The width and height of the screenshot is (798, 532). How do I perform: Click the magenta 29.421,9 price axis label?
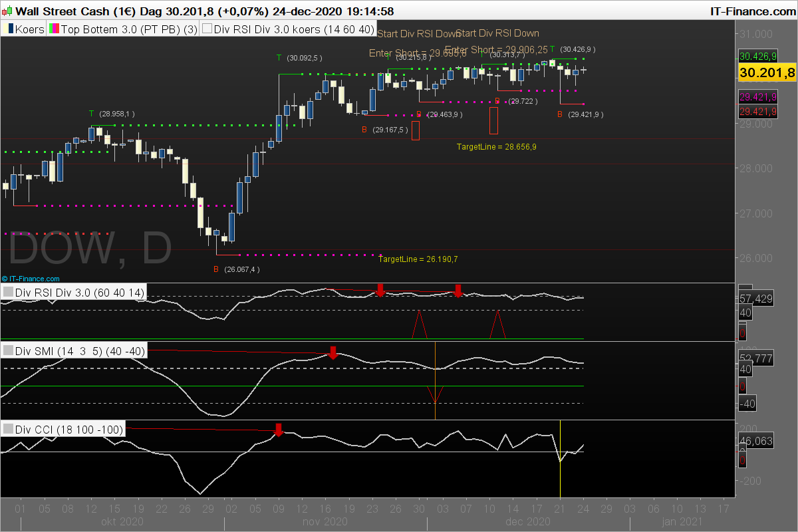(x=757, y=97)
